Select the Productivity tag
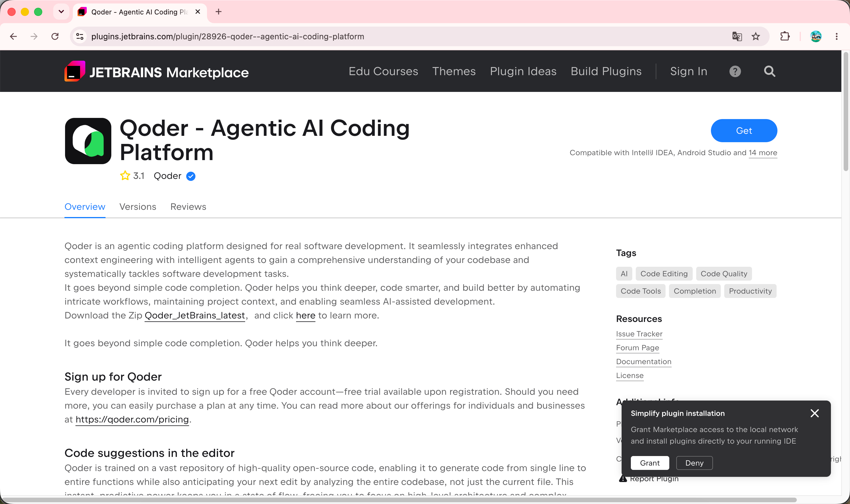The height and width of the screenshot is (504, 850). (x=750, y=291)
